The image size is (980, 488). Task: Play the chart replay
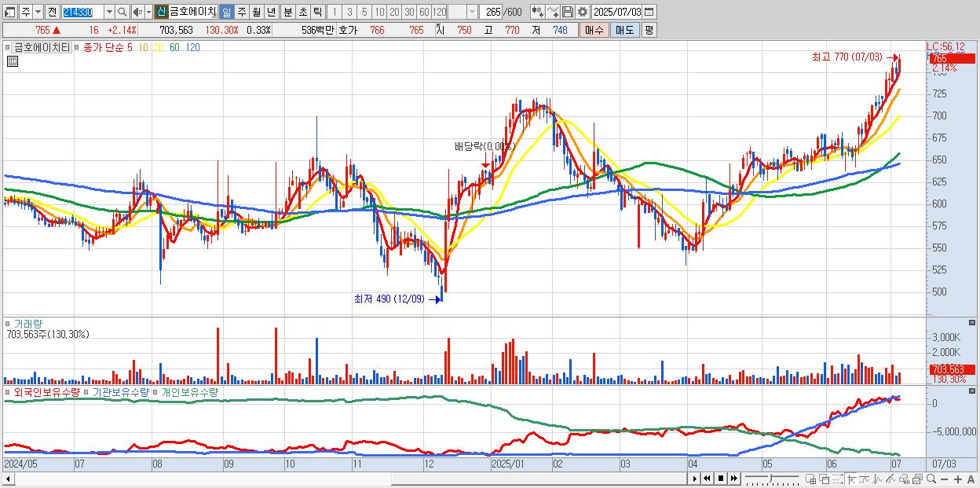click(x=695, y=479)
